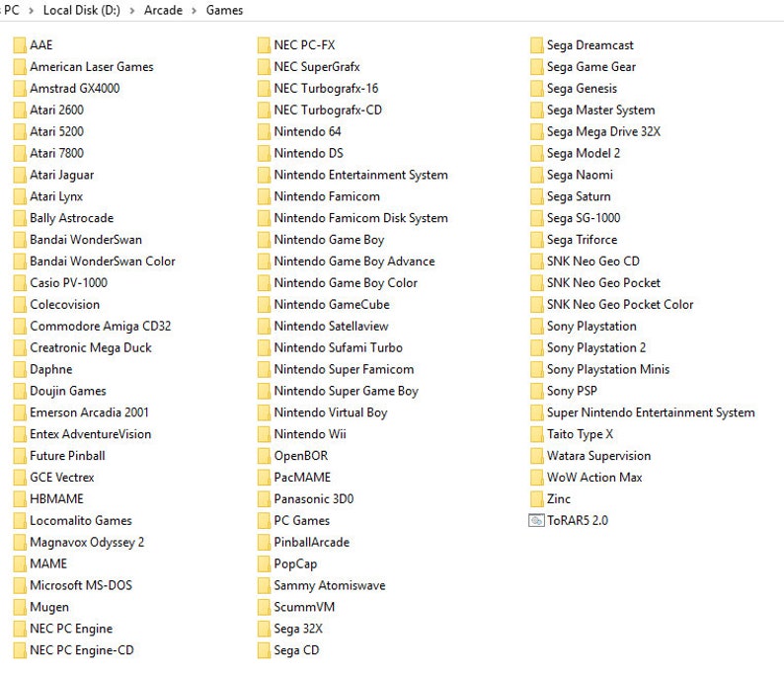The width and height of the screenshot is (784, 673).
Task: Click the folder icon beside Sega Naomi
Action: pyautogui.click(x=536, y=175)
